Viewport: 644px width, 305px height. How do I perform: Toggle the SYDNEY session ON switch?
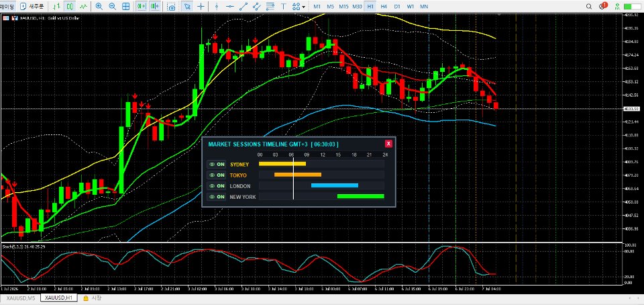pos(217,165)
